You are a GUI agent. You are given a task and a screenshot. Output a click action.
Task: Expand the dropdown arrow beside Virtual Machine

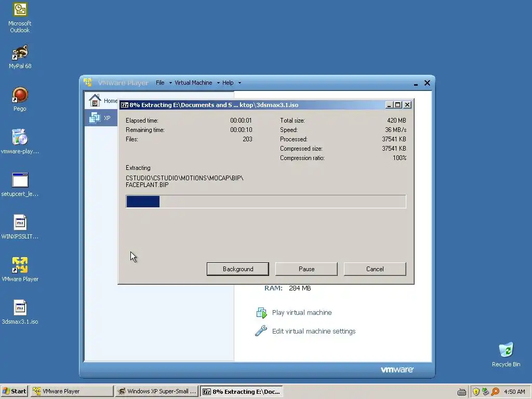point(218,83)
